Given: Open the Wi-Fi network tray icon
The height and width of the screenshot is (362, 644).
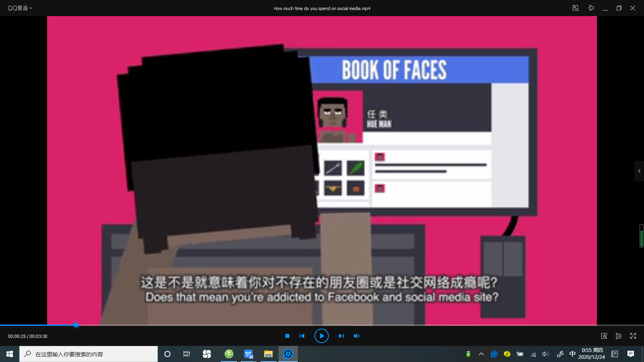Looking at the screenshot, I should tap(533, 354).
